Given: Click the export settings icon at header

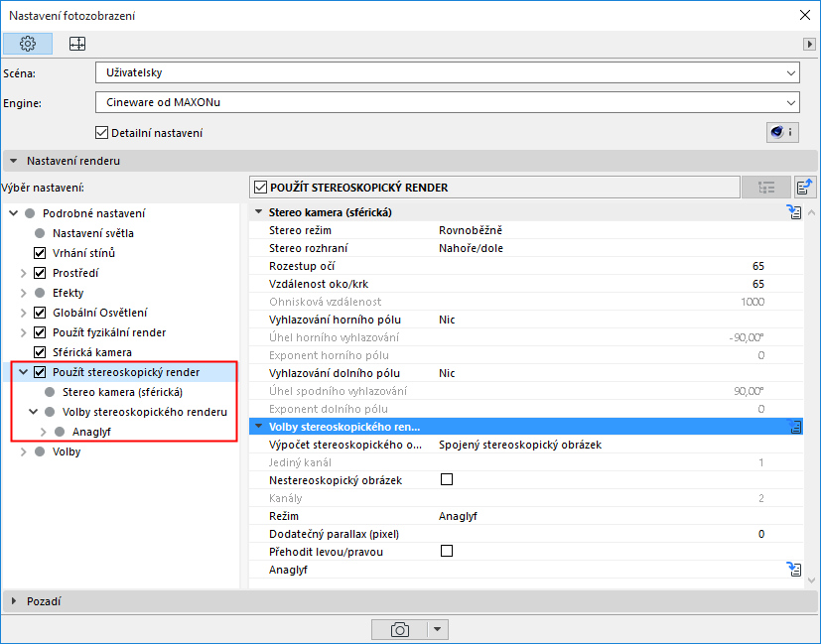Looking at the screenshot, I should [x=804, y=187].
